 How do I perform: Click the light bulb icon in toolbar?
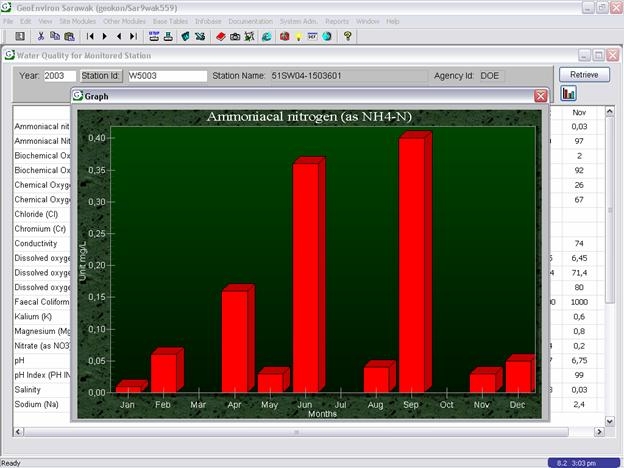[298, 36]
